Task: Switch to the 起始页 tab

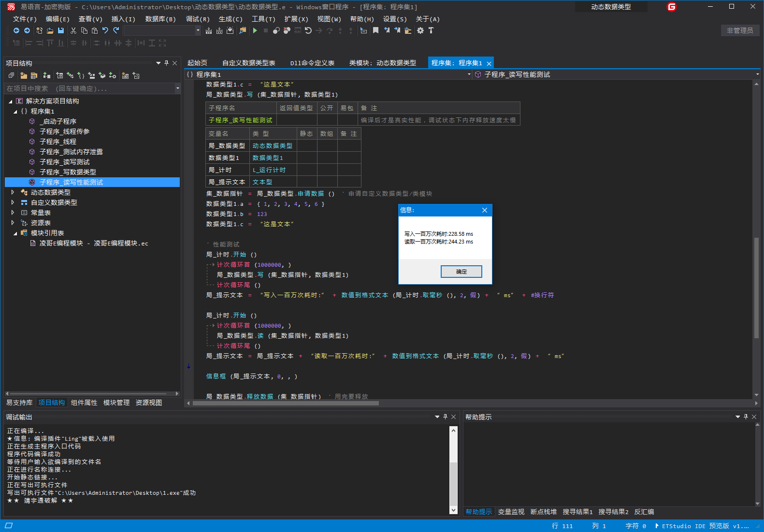Action: point(197,63)
